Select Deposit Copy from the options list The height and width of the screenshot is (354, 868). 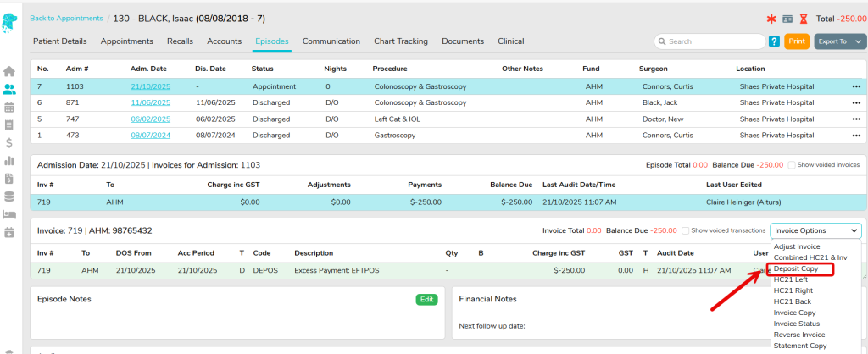point(795,269)
